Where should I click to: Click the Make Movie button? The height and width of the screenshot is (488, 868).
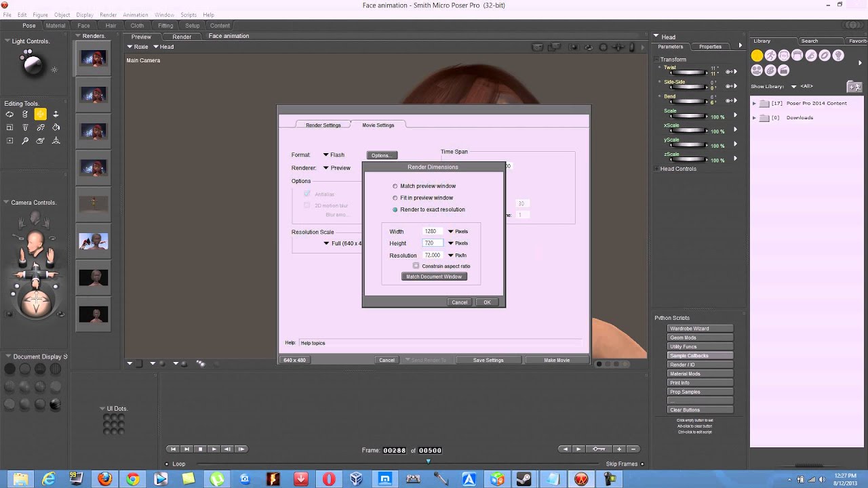click(557, 360)
